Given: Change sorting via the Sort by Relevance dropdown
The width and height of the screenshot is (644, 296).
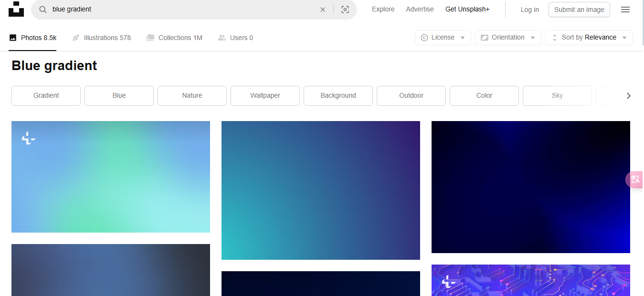Looking at the screenshot, I should pyautogui.click(x=589, y=37).
